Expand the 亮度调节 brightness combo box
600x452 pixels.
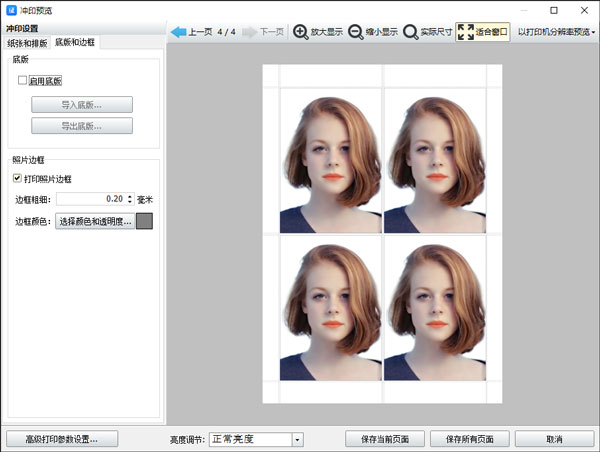click(297, 439)
